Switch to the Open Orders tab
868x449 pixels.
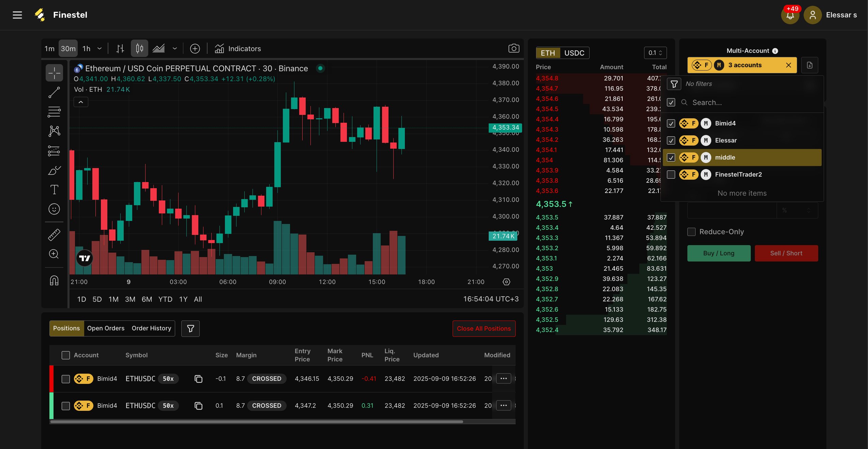point(106,328)
